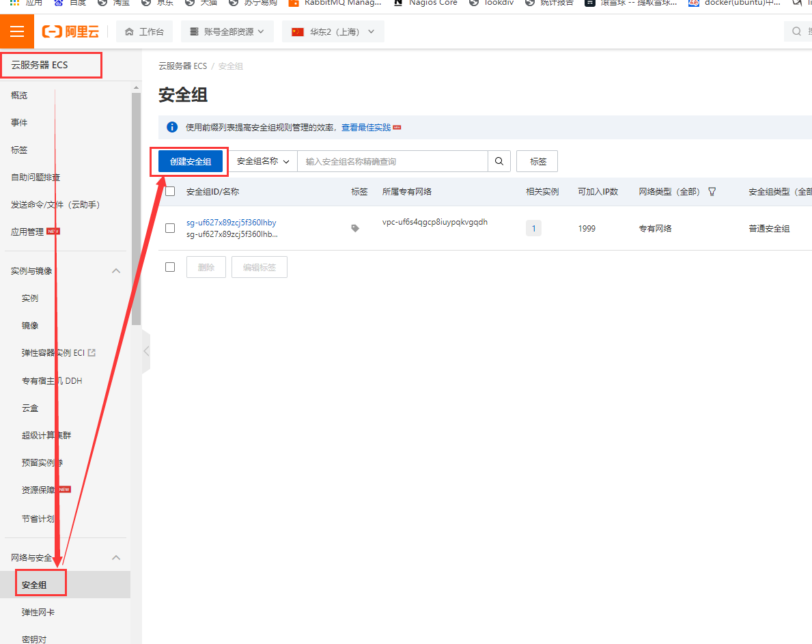The height and width of the screenshot is (644, 812).
Task: Open the 工作台 button in top bar
Action: tap(145, 31)
